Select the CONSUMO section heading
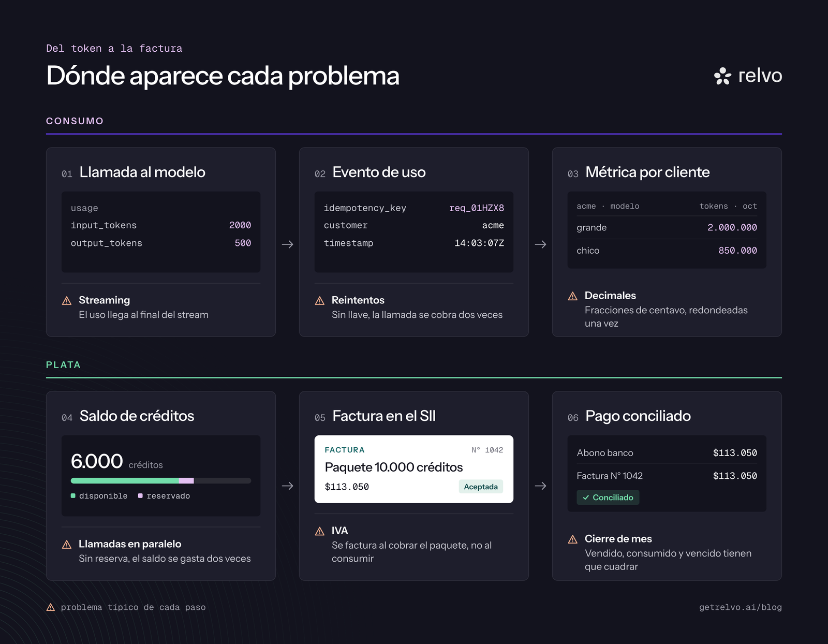The width and height of the screenshot is (828, 644). coord(75,121)
